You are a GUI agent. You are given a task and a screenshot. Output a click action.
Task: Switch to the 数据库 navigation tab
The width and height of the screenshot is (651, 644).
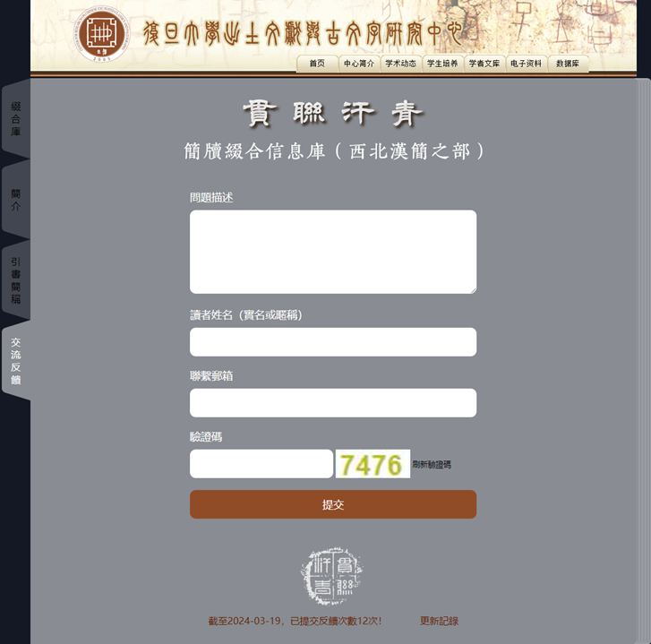click(x=568, y=64)
